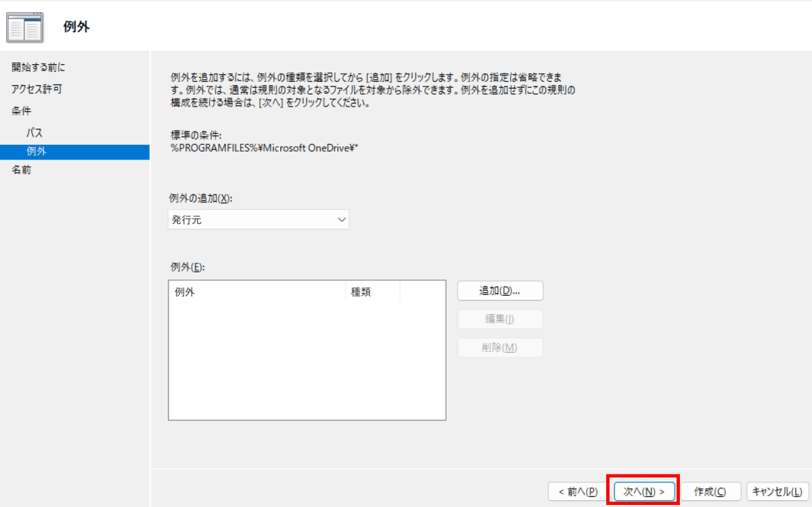Image resolution: width=812 pixels, height=507 pixels.
Task: Go back with the 前へ(P) button
Action: click(x=577, y=491)
